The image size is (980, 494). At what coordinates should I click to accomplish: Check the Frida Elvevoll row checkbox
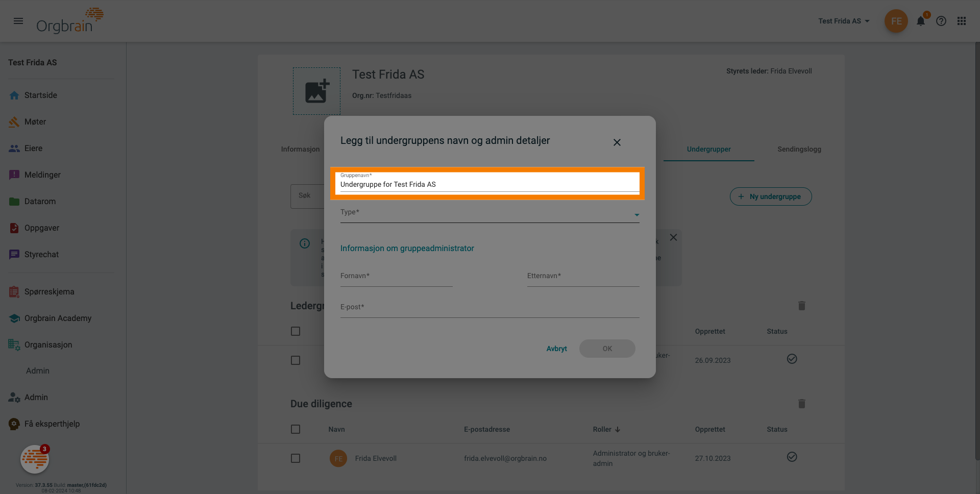point(296,458)
